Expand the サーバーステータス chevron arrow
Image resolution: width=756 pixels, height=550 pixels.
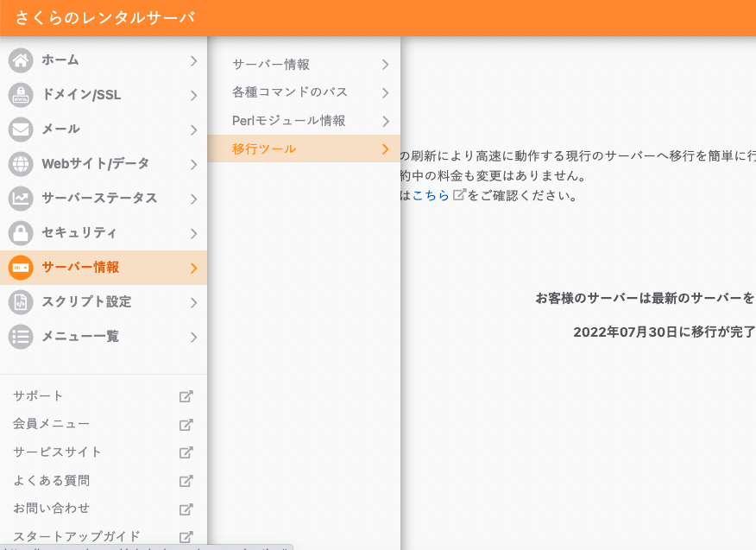tap(193, 199)
